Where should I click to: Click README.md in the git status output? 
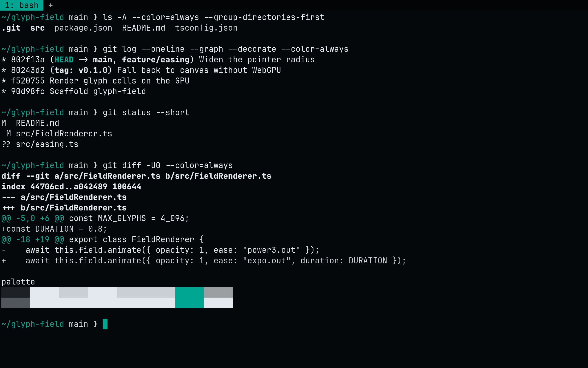[x=37, y=123]
